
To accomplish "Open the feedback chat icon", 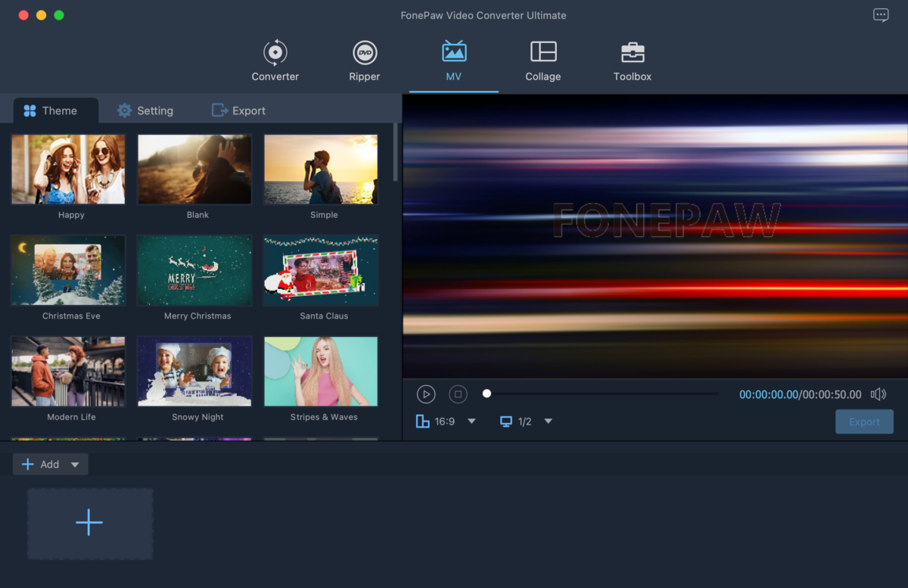I will (881, 15).
